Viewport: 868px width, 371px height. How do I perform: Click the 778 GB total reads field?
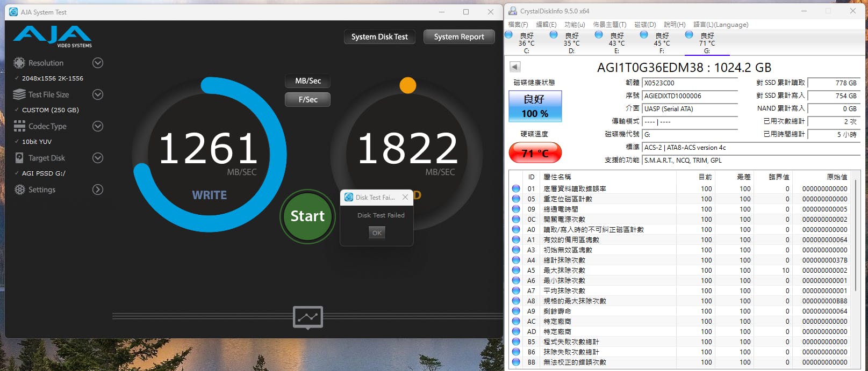click(x=834, y=83)
